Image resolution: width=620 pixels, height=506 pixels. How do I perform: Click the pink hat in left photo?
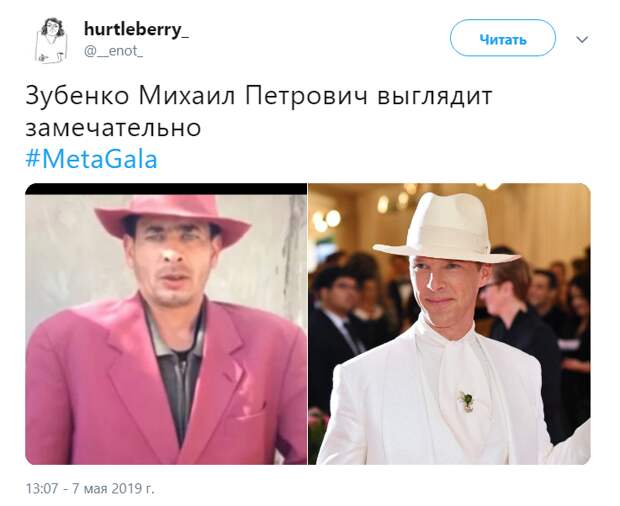172,219
